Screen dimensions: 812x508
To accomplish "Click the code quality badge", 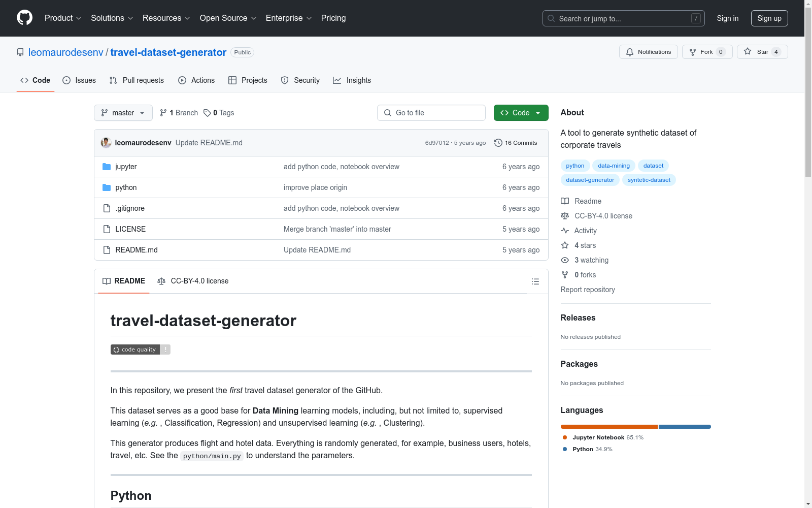I will (141, 350).
